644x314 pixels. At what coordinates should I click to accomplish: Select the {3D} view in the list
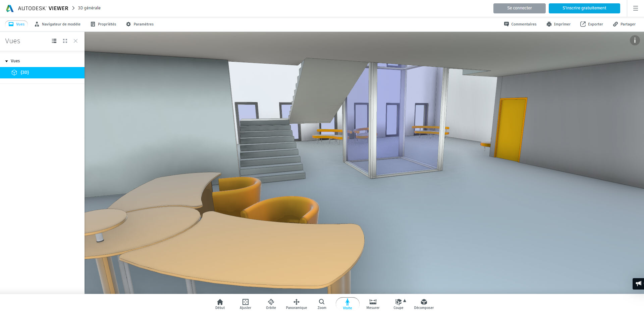[x=25, y=72]
